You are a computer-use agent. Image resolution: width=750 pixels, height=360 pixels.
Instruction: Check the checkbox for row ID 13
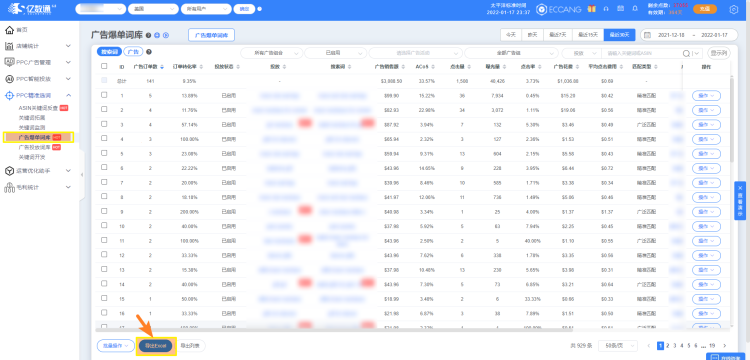(104, 269)
